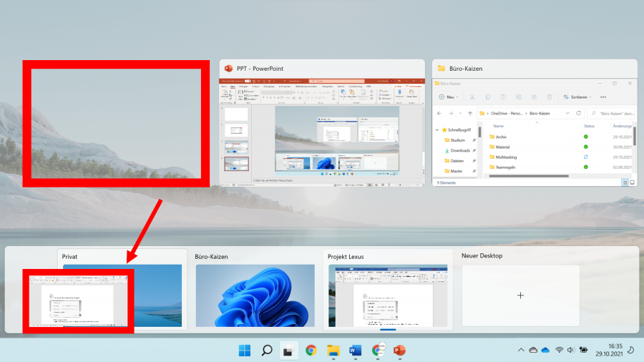Launch Chrome without the profile badge

tap(311, 351)
